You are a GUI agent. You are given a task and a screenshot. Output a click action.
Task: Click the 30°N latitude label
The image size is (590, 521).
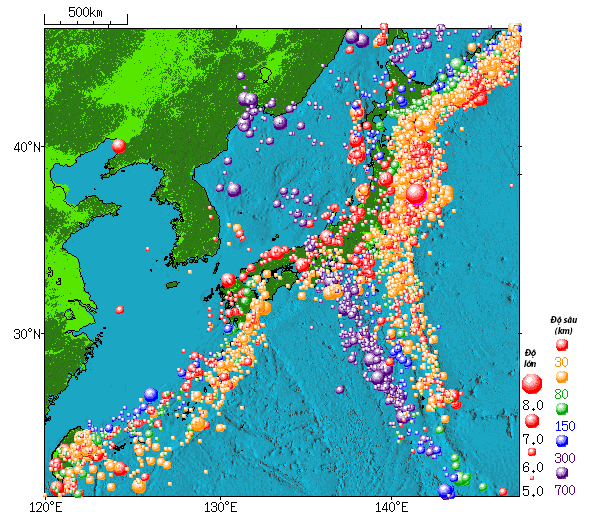tap(27, 334)
